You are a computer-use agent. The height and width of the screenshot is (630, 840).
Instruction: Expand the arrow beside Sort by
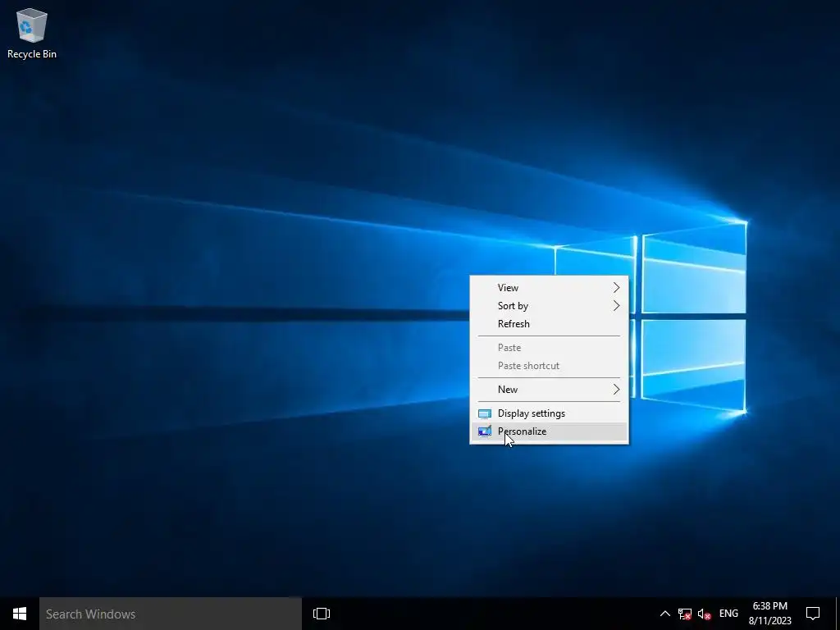click(x=616, y=306)
